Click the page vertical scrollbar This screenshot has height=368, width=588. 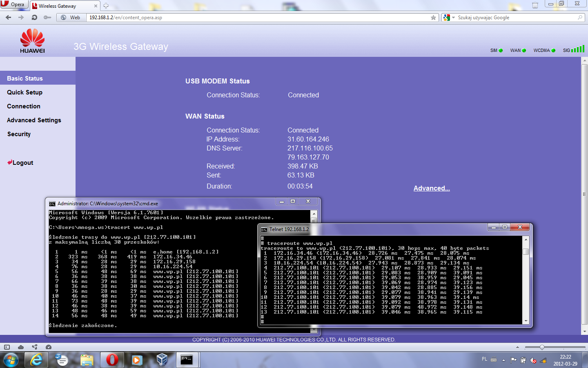click(584, 196)
